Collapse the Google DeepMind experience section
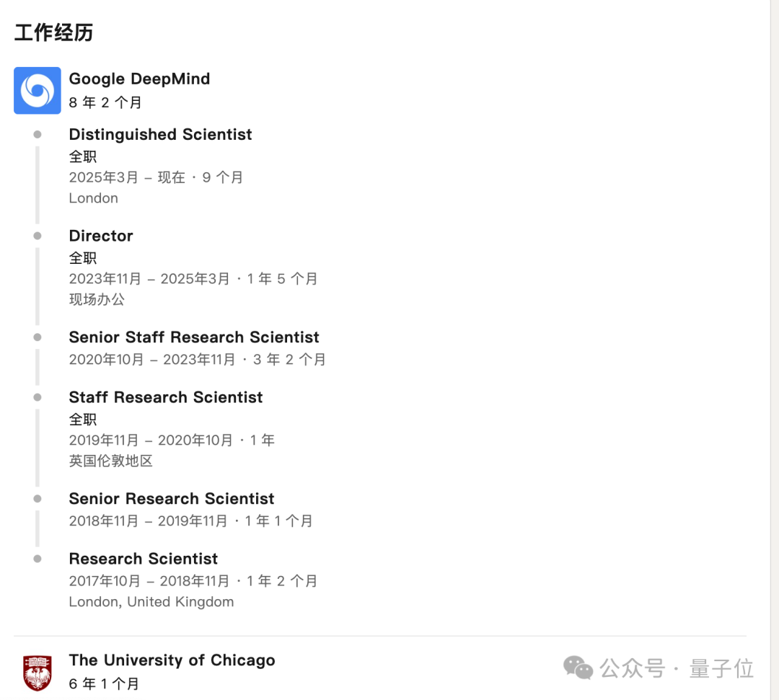Image resolution: width=779 pixels, height=700 pixels. point(139,79)
